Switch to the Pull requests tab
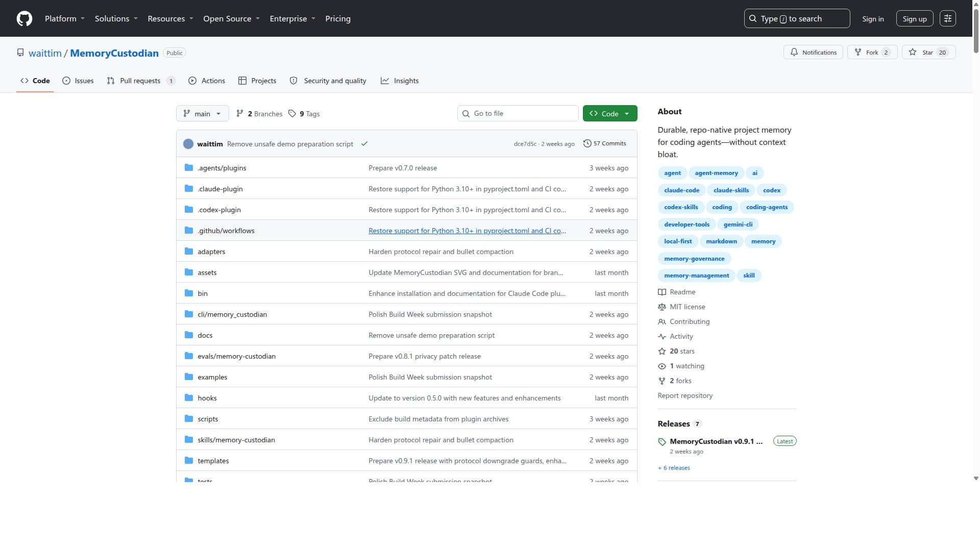The image size is (980, 551). 141,81
